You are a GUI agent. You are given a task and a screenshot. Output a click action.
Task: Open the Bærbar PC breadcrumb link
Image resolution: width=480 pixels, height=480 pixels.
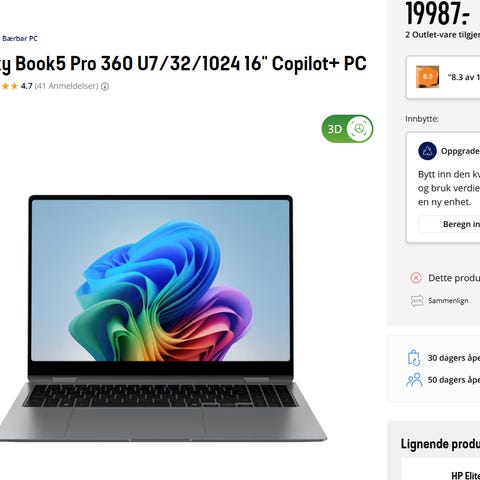pos(20,38)
